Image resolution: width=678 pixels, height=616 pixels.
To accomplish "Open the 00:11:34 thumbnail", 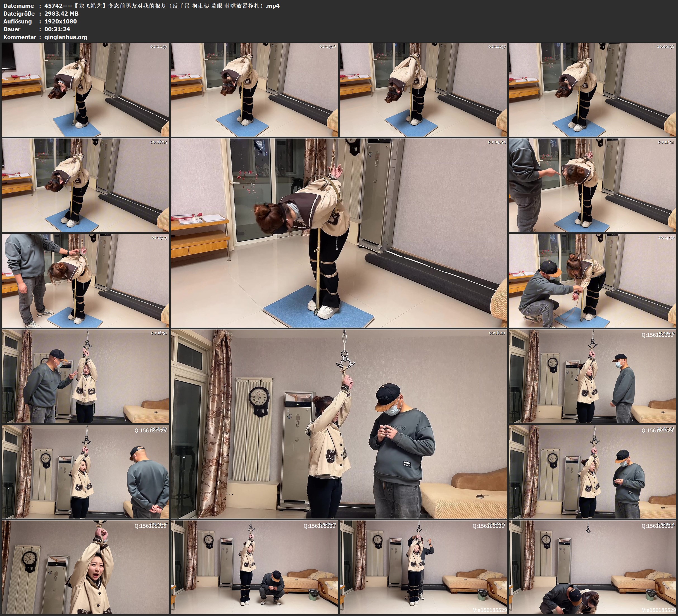I will [592, 185].
